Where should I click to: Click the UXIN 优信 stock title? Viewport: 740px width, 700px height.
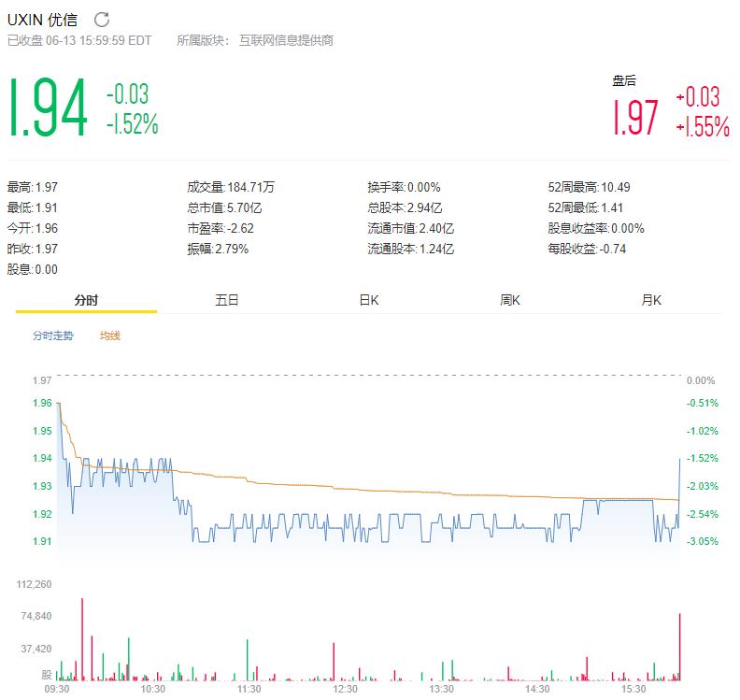click(x=42, y=20)
